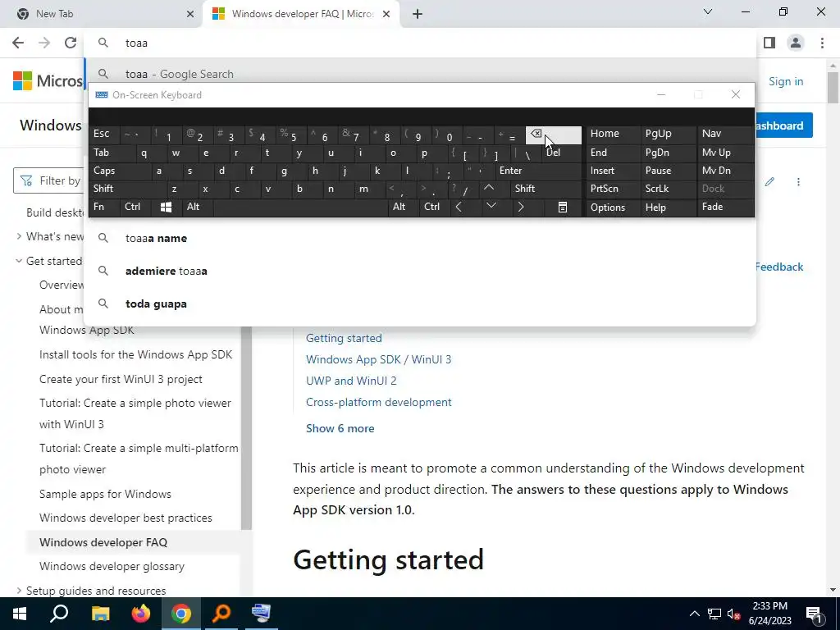Open File Explorer from taskbar
The height and width of the screenshot is (630, 840).
point(100,614)
